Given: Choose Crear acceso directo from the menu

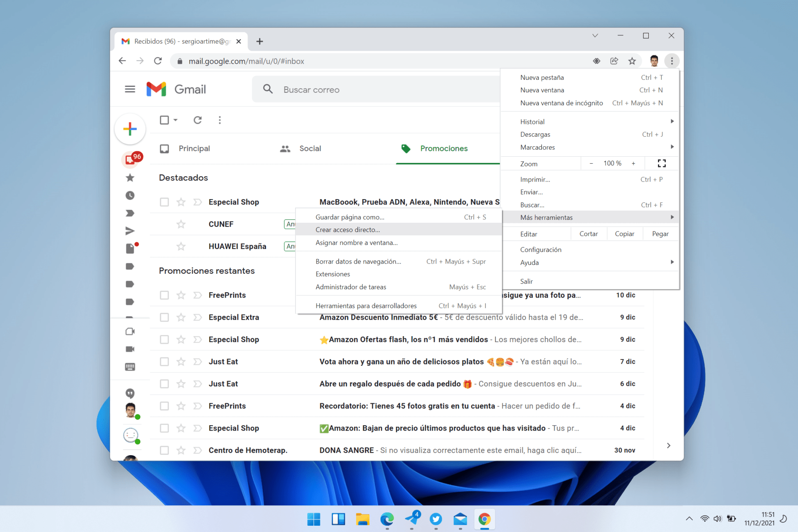Looking at the screenshot, I should 348,229.
